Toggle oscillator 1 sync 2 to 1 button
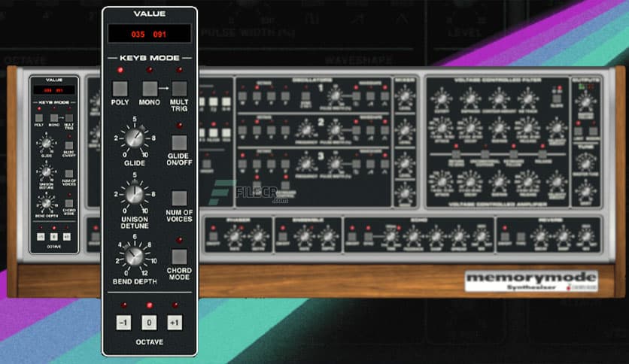Image resolution: width=629 pixels, height=364 pixels. tap(305, 96)
